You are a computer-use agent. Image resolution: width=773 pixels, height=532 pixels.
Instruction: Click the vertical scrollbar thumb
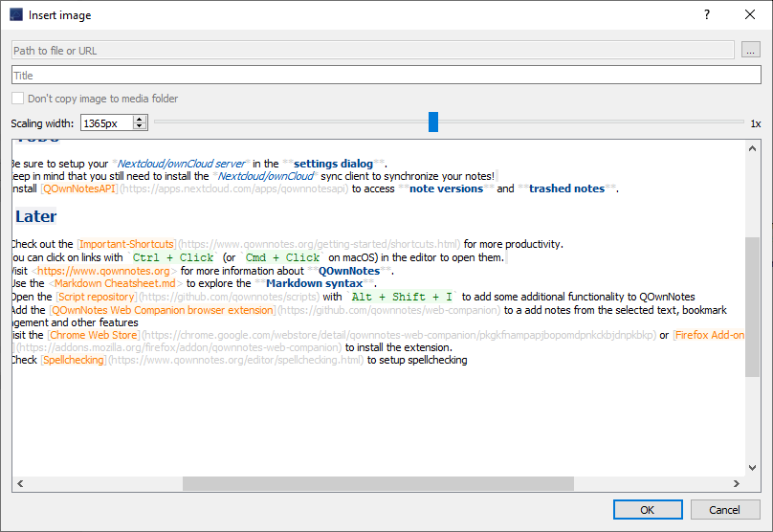(x=752, y=307)
